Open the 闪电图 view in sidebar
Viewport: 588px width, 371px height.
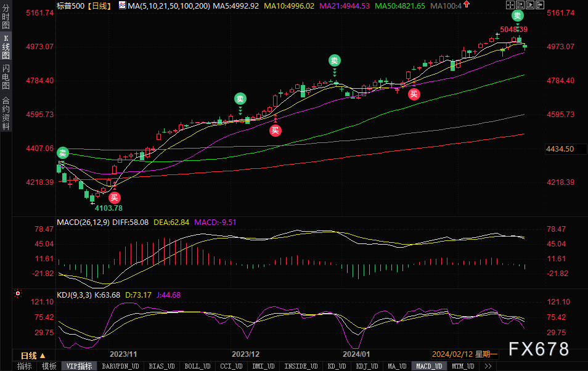[x=6, y=76]
